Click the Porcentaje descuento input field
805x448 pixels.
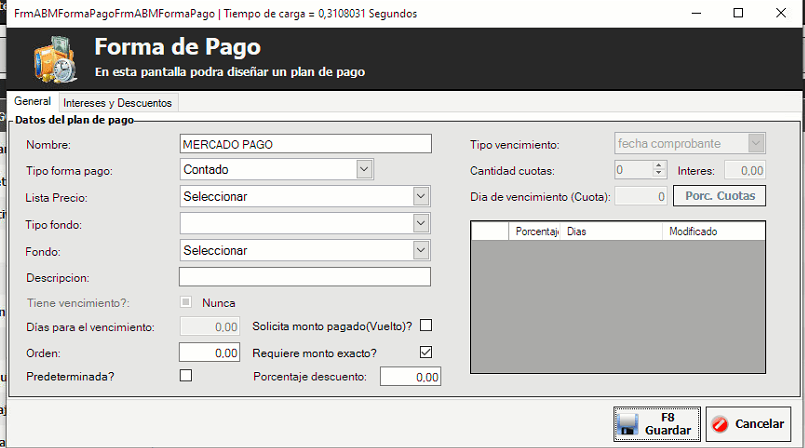click(410, 377)
